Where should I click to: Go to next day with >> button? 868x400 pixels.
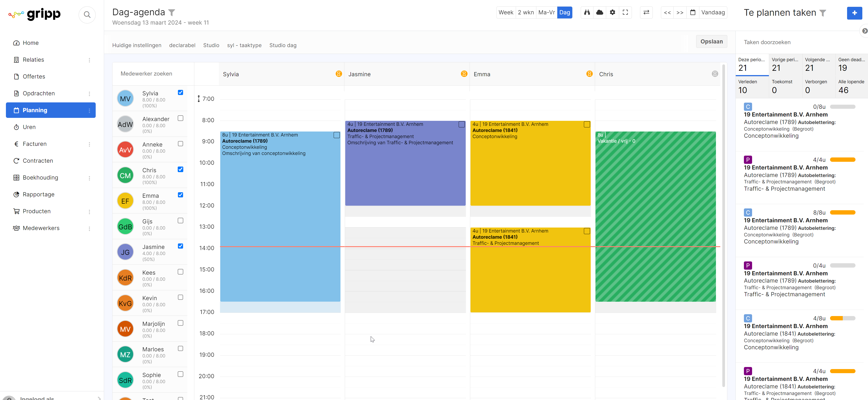(x=680, y=13)
